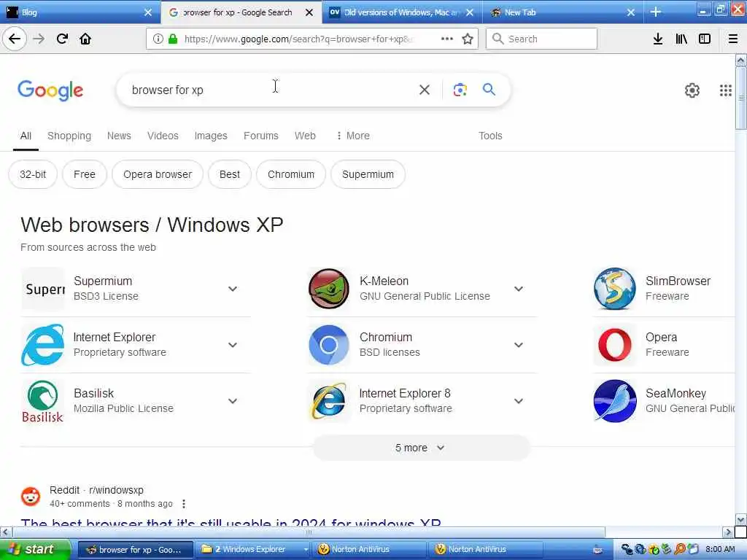Open the Windows Explorer taskbar group arrow

[306, 549]
